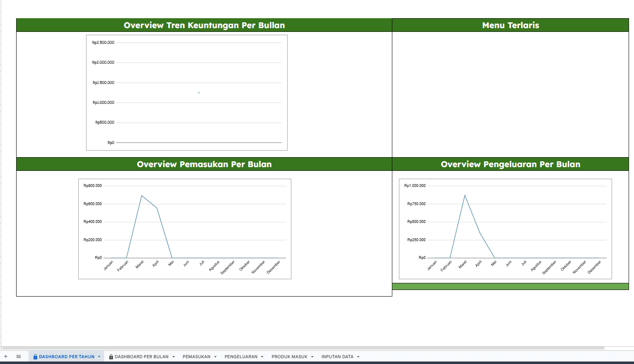The width and height of the screenshot is (634, 364).
Task: Click lock icon on DASHBOARD PER TAHUN tab
Action: 35,357
